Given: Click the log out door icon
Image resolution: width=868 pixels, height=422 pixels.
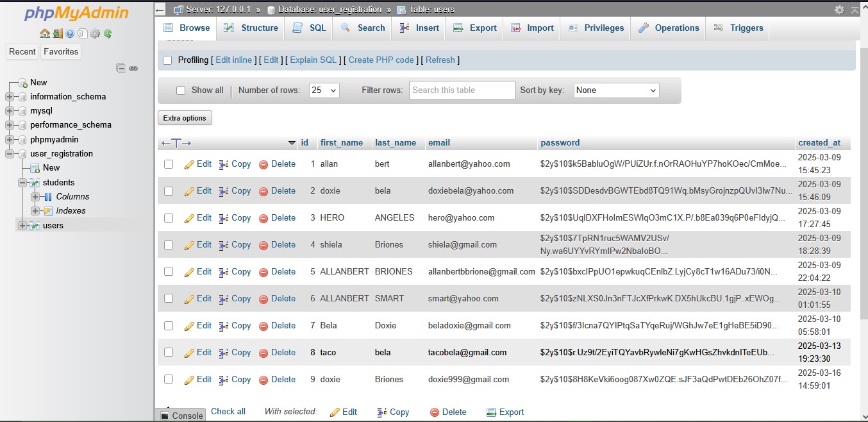Looking at the screenshot, I should [57, 34].
